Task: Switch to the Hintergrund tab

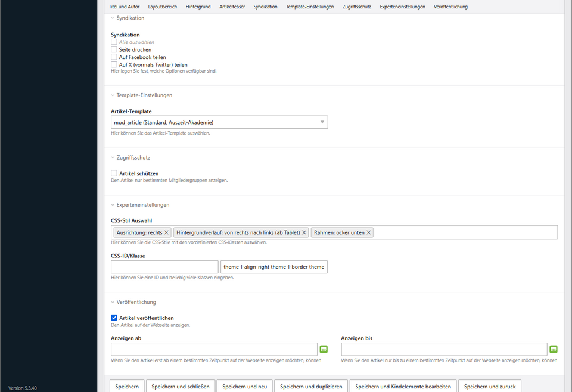Action: coord(198,7)
